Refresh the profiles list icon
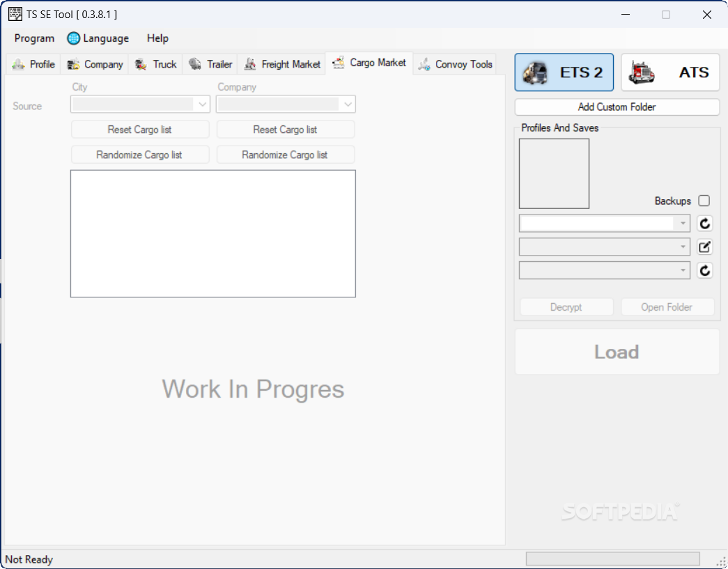 click(x=704, y=224)
